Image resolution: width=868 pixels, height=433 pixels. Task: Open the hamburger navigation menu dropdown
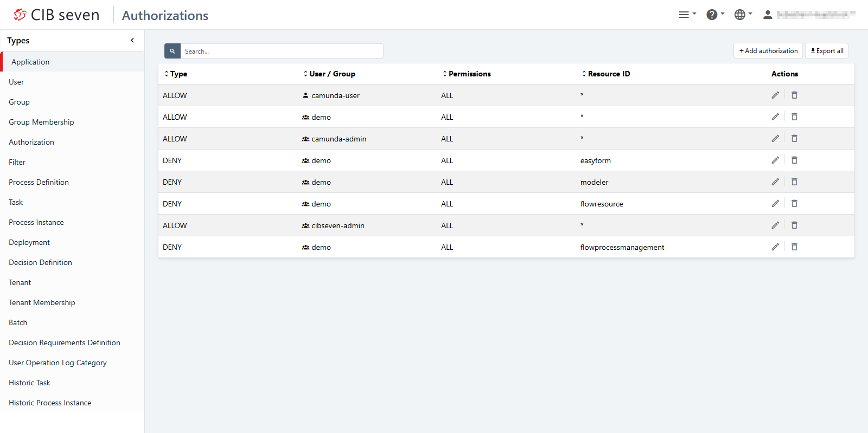[x=687, y=15]
